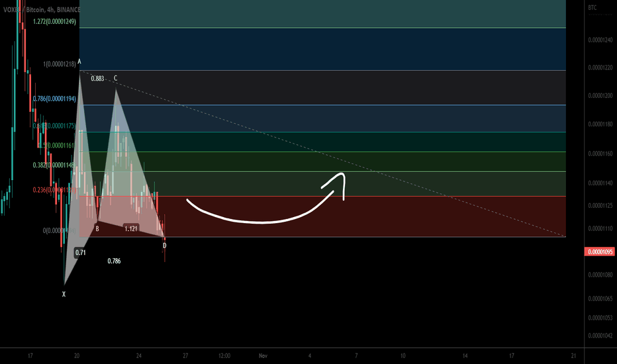
Task: Click the 0.00001220 price axis label
Action: point(600,68)
